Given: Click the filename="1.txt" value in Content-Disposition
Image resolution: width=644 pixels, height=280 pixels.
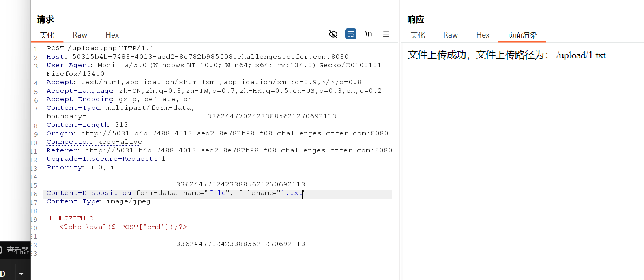Looking at the screenshot, I should [x=272, y=193].
